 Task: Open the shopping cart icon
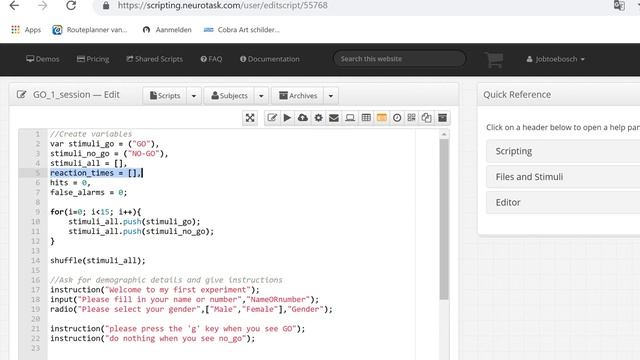pos(494,60)
